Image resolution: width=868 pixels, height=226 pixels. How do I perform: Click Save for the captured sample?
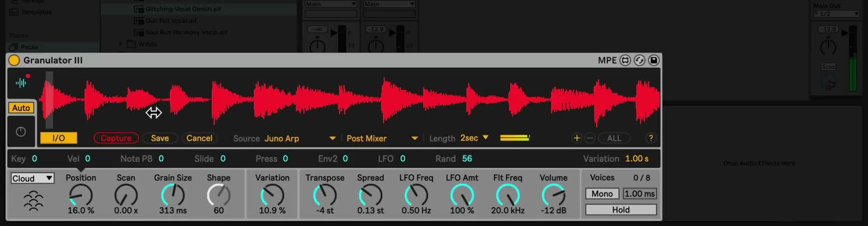[x=160, y=138]
